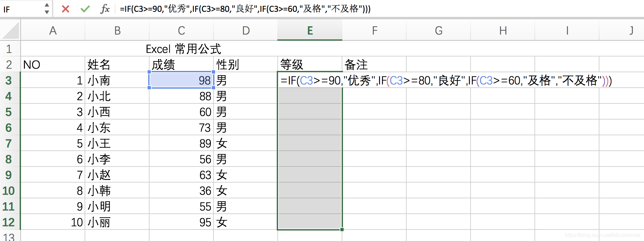Screen dimensions: 644x241
Task: Select column J header
Action: click(631, 30)
